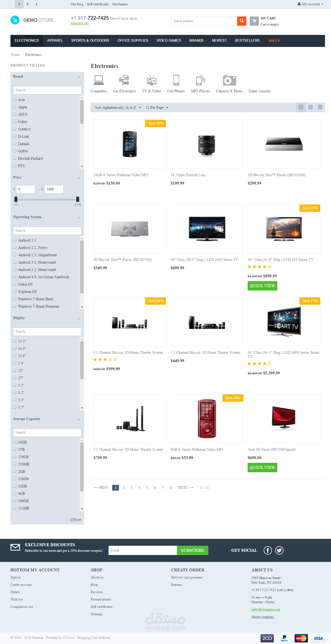Viewport: 331px width, 644px height.
Task: Open the MP3 Players category icon
Action: [x=200, y=80]
